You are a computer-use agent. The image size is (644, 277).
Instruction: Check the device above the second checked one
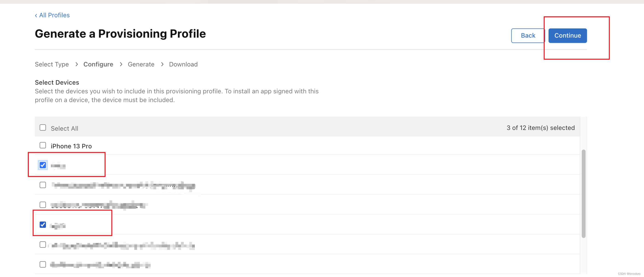pyautogui.click(x=43, y=205)
